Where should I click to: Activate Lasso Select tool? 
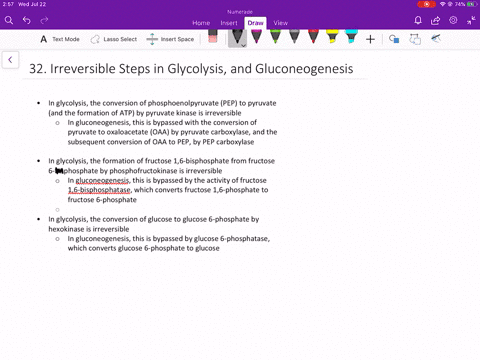tap(113, 39)
